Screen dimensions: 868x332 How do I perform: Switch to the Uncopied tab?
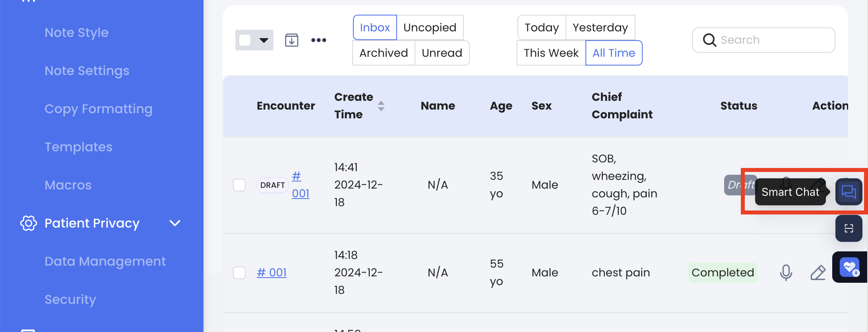click(430, 27)
